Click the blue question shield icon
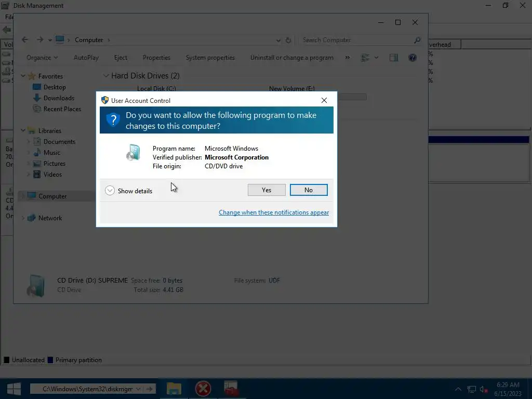This screenshot has width=532, height=399. tap(113, 120)
